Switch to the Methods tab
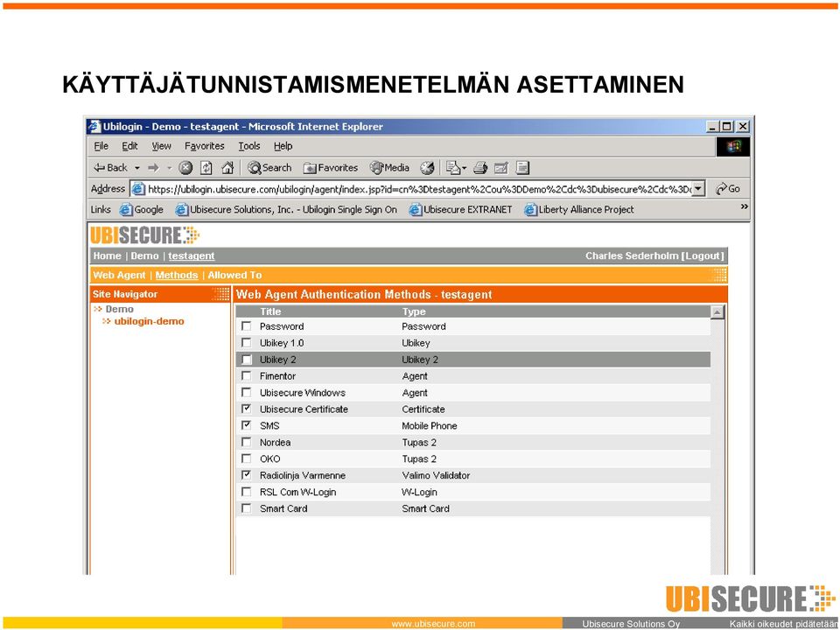 [x=177, y=275]
